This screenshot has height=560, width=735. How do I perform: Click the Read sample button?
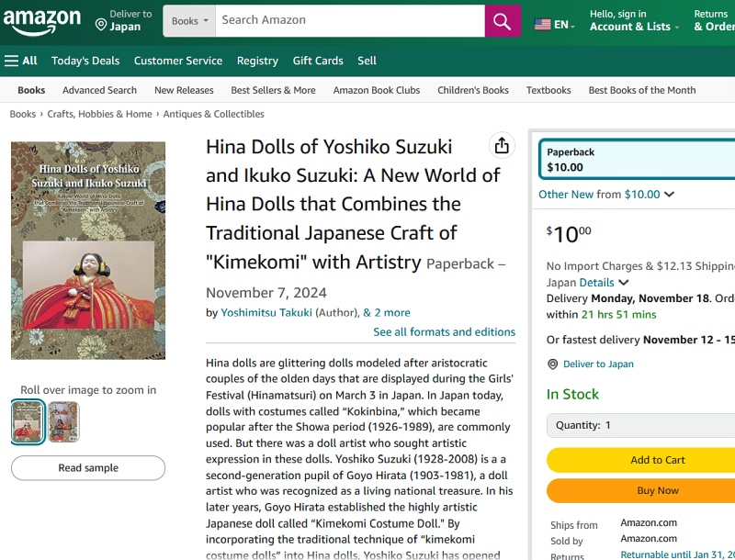tap(88, 468)
